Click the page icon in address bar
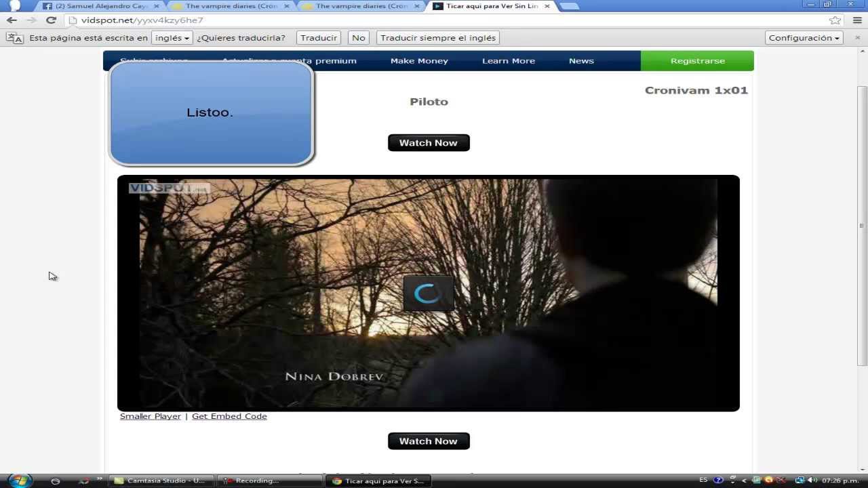Image resolution: width=868 pixels, height=488 pixels. click(x=73, y=20)
